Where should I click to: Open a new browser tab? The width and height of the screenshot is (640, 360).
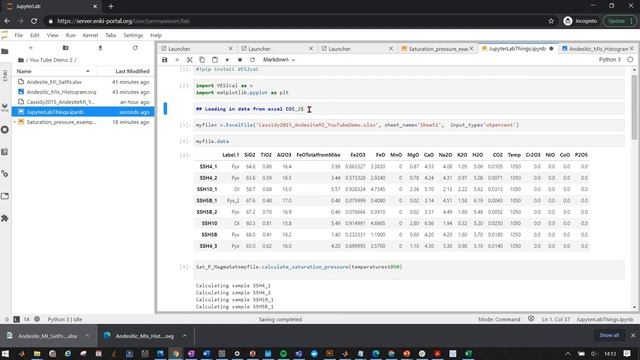point(111,7)
